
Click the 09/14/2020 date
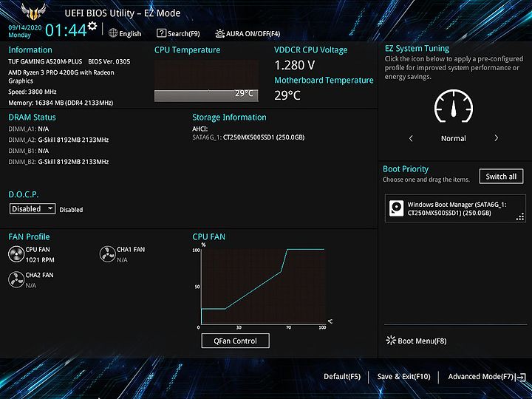click(25, 28)
